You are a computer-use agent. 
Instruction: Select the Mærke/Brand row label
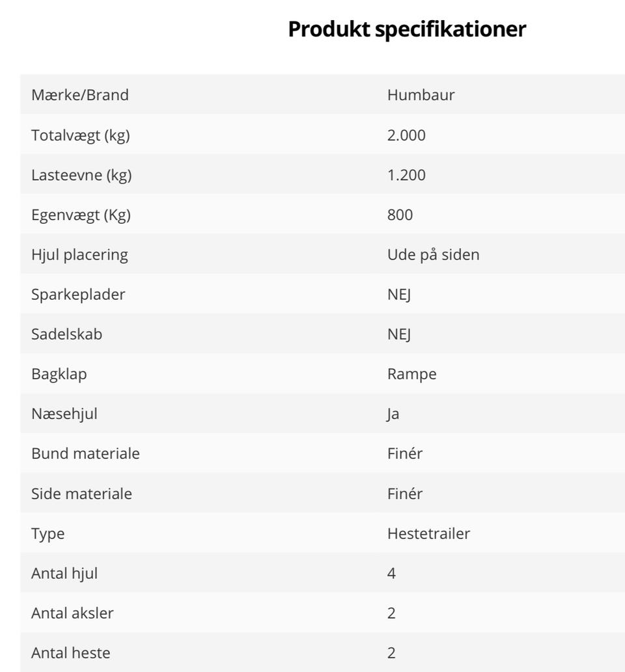[80, 95]
